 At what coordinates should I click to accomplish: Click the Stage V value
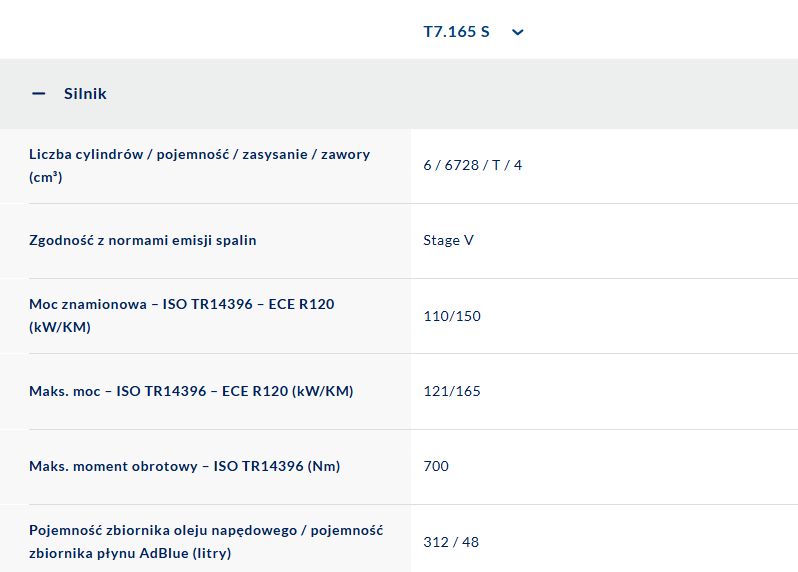click(x=448, y=241)
